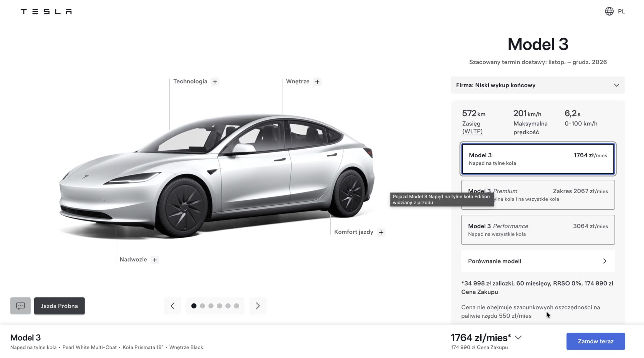The height and width of the screenshot is (358, 644).
Task: Switch region via PL label
Action: 621,11
